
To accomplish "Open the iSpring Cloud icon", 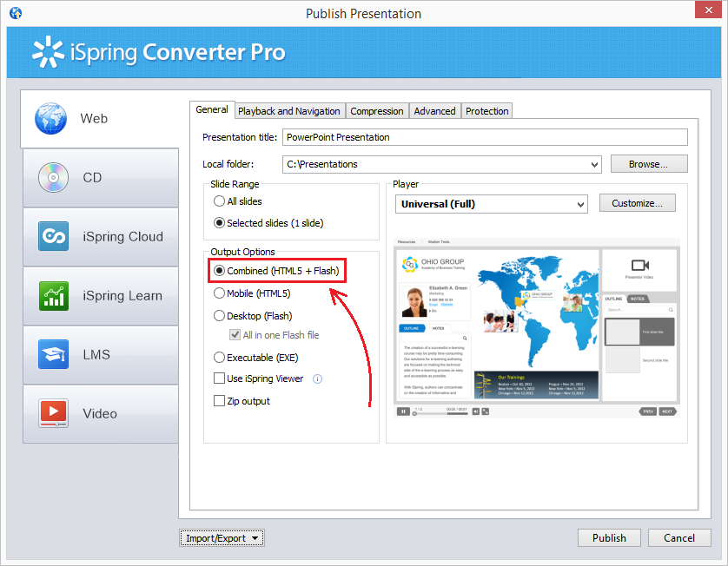I will (x=53, y=236).
